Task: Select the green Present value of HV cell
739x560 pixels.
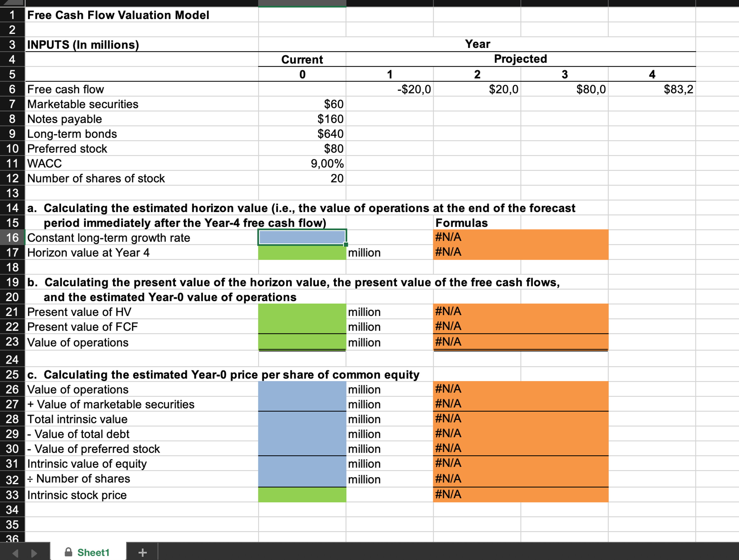Action: click(301, 311)
